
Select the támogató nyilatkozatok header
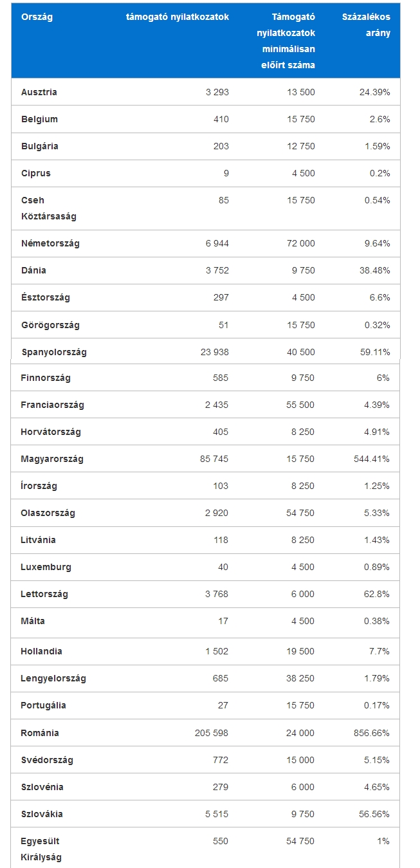click(177, 17)
